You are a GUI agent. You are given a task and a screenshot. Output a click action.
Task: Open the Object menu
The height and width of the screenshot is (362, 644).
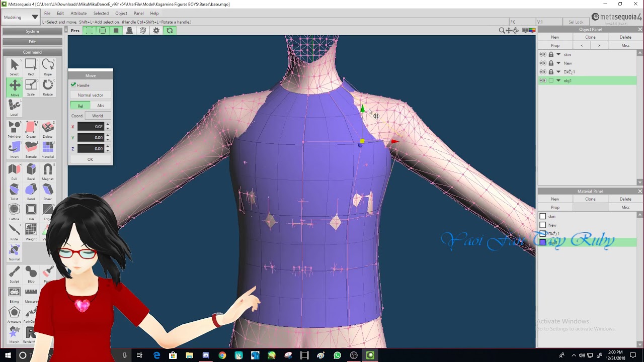[121, 13]
